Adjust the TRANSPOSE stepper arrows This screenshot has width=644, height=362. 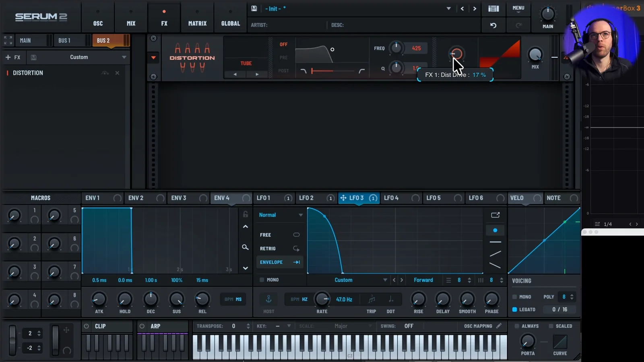coord(248,326)
